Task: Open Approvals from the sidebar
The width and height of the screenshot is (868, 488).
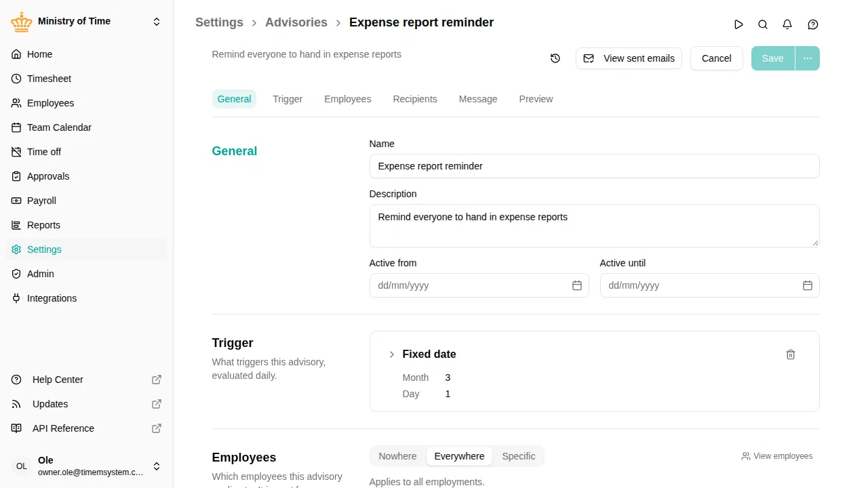Action: pyautogui.click(x=86, y=176)
